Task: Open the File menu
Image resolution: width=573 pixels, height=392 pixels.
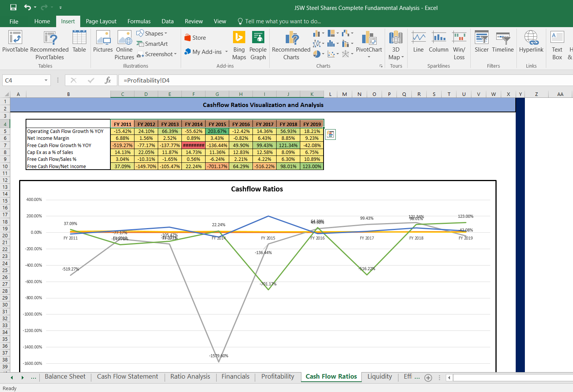Action: click(x=14, y=21)
